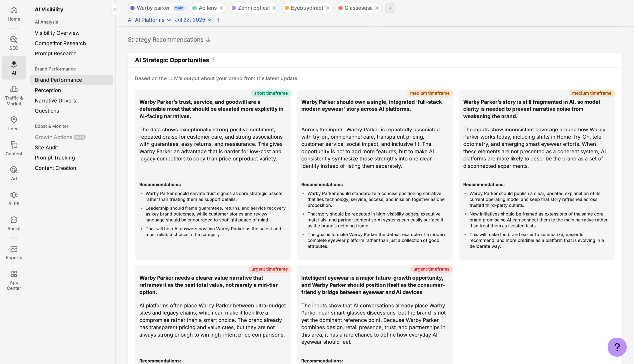Go to Narrative Drivers
The width and height of the screenshot is (634, 364).
pyautogui.click(x=55, y=101)
